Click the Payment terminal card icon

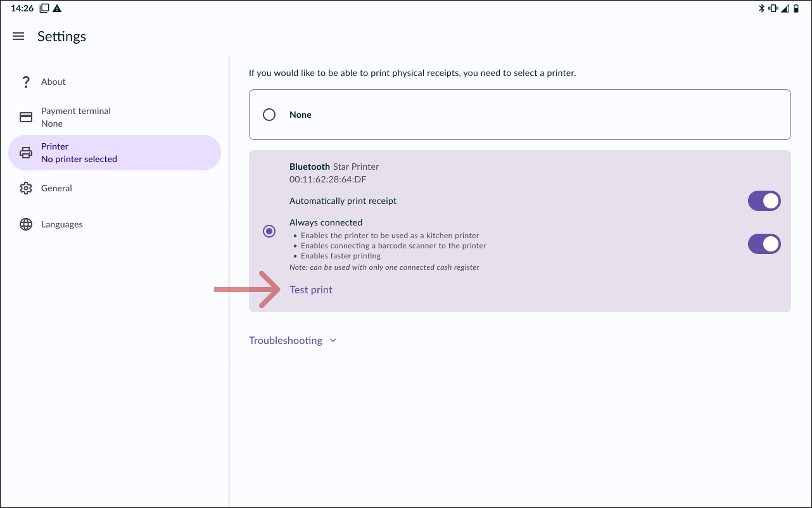[26, 117]
